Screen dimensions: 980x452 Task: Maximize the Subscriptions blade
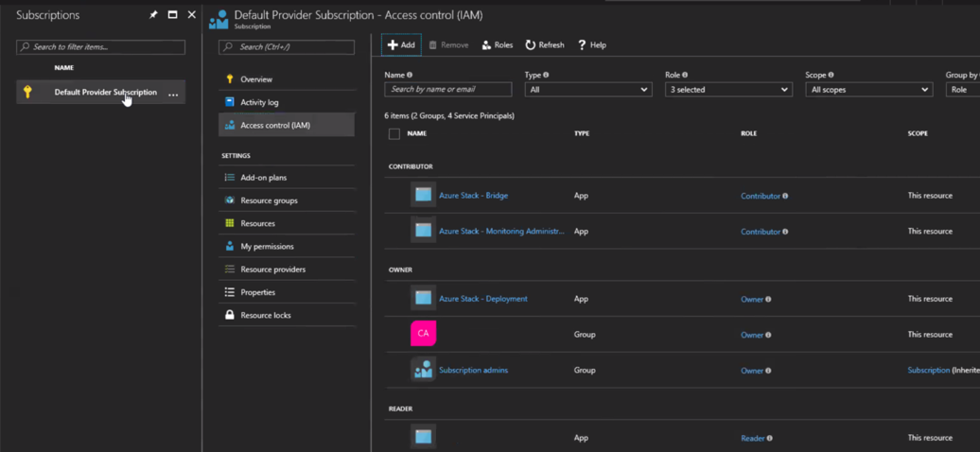click(x=172, y=15)
